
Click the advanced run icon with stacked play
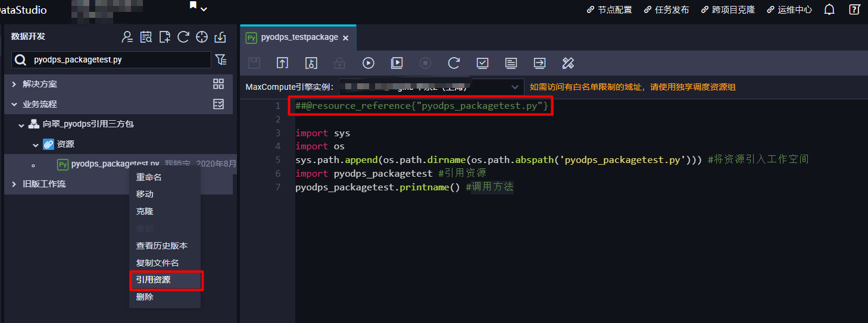[396, 63]
